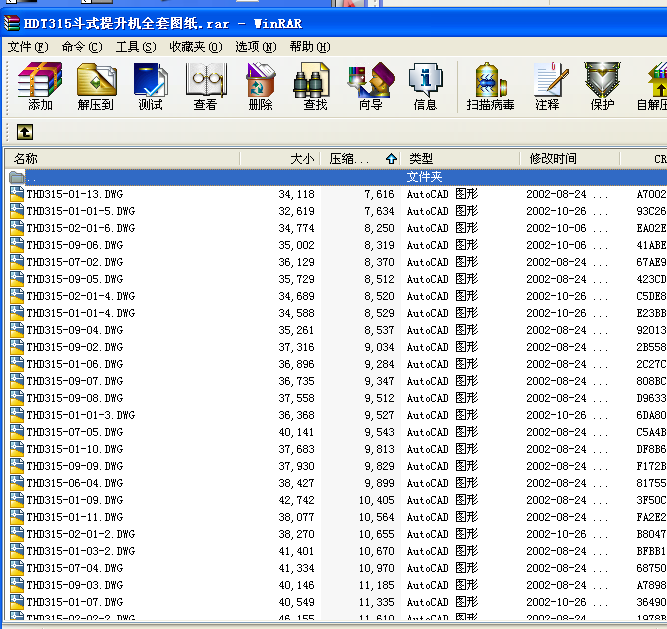
Task: Click the DWG icon of THD315-01-06.DWG
Action: pos(17,364)
